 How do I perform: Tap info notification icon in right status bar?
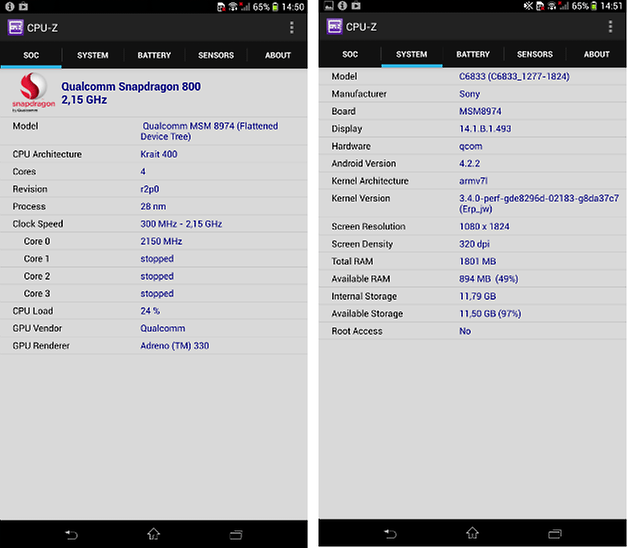pyautogui.click(x=342, y=6)
